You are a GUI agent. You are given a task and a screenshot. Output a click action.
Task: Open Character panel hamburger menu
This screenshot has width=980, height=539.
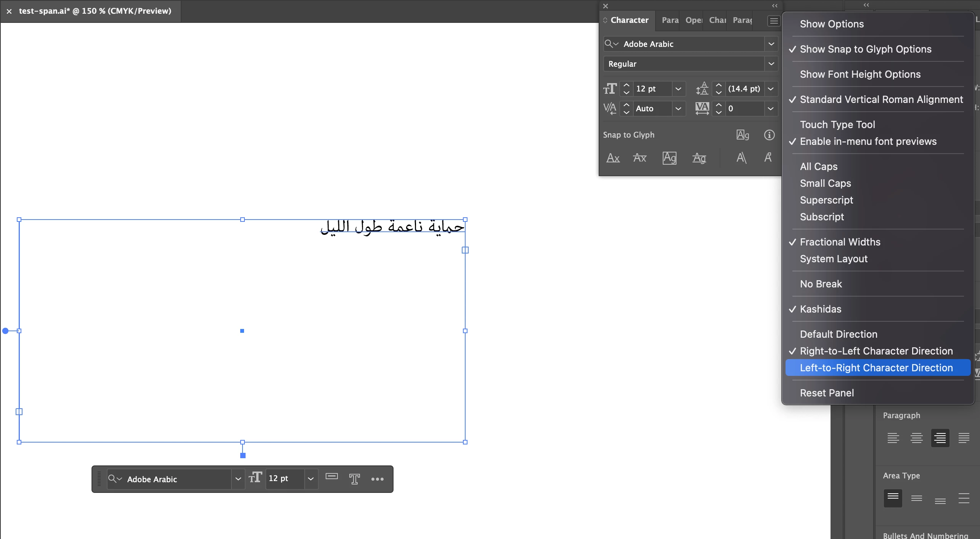pyautogui.click(x=773, y=21)
